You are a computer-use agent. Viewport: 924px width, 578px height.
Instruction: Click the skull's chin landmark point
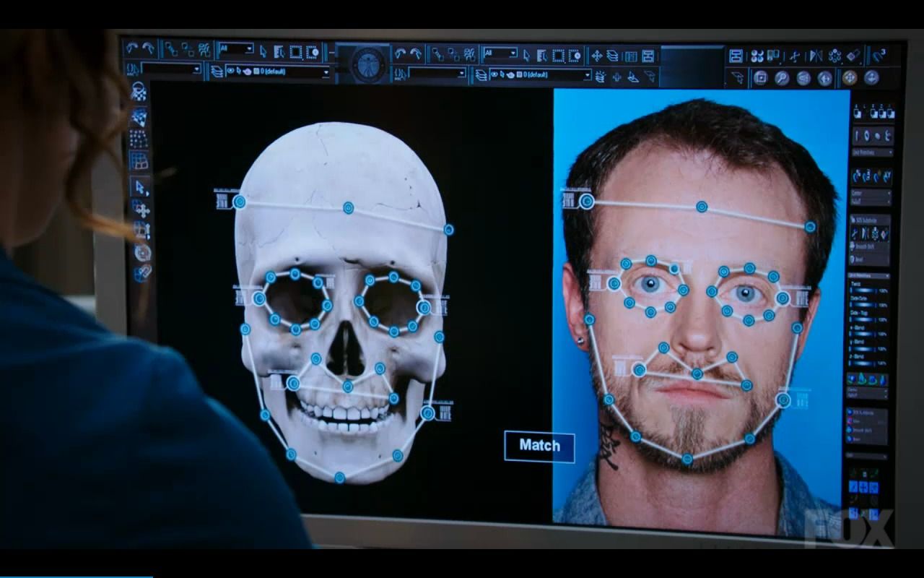[x=339, y=477]
